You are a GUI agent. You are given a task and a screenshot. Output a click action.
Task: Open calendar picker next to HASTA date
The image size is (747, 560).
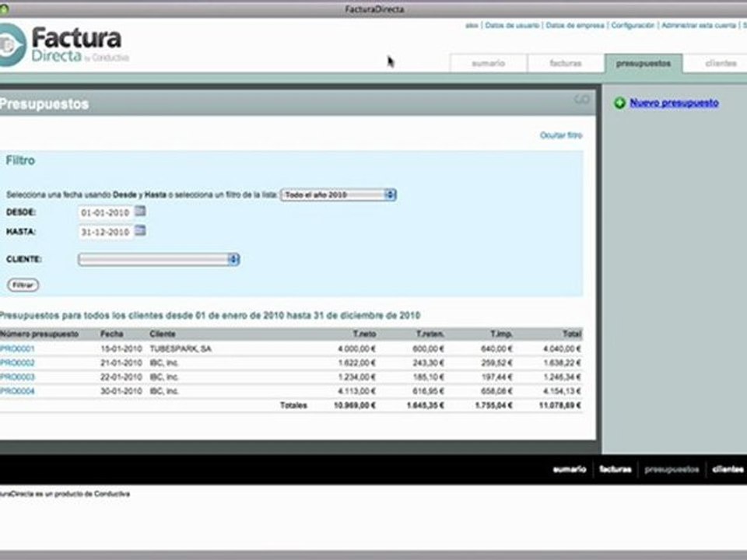[140, 230]
